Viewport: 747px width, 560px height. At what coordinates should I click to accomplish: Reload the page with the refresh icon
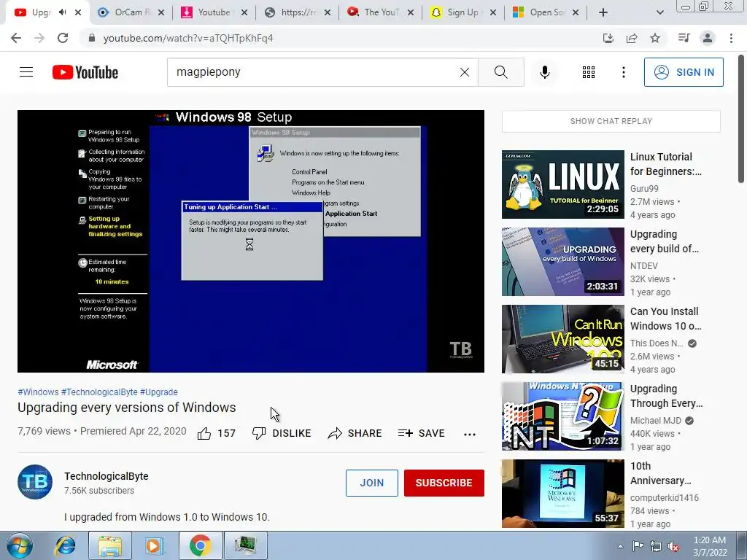pyautogui.click(x=63, y=38)
